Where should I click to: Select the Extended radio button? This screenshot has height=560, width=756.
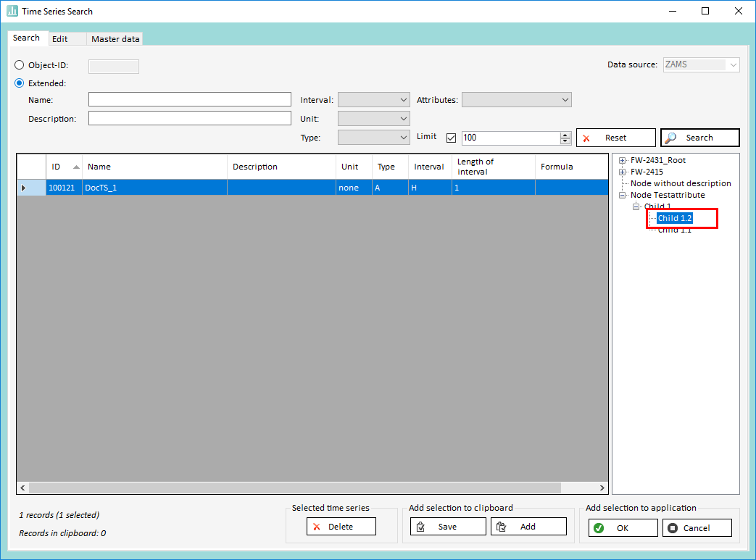(x=20, y=83)
